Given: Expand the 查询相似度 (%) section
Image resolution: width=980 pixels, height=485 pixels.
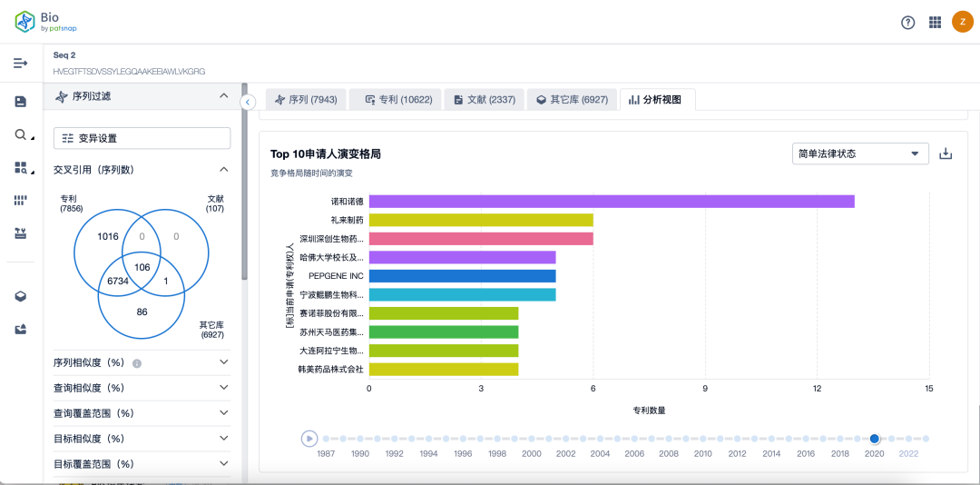Looking at the screenshot, I should coord(224,388).
